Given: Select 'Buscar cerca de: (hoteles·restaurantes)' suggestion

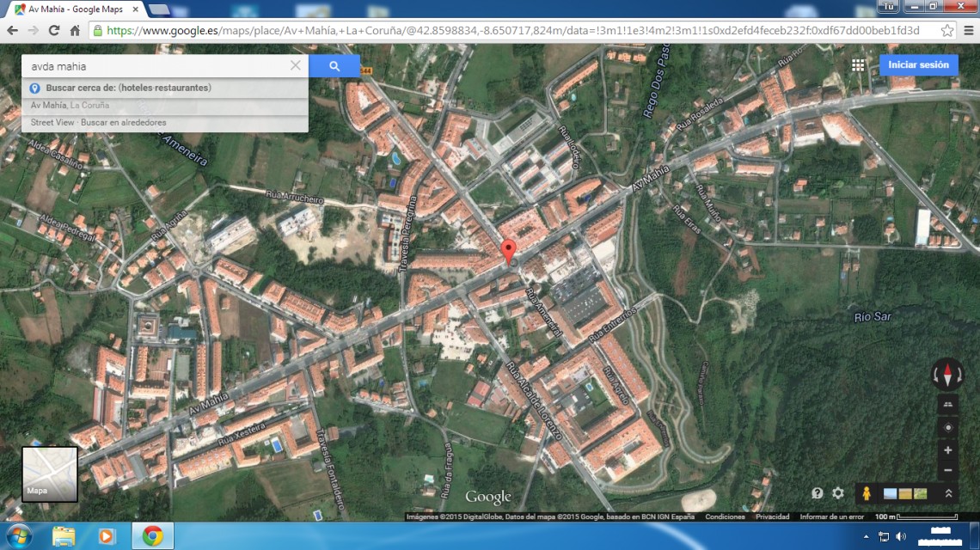Looking at the screenshot, I should 165,89.
